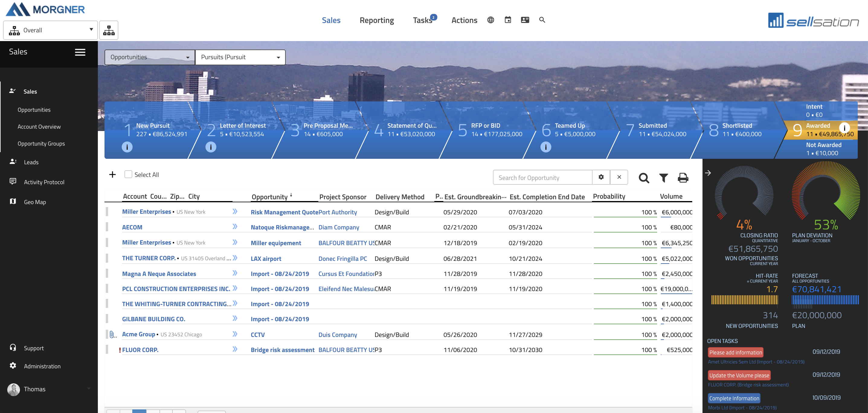The width and height of the screenshot is (868, 413).
Task: Open the filter funnel icon
Action: point(663,178)
